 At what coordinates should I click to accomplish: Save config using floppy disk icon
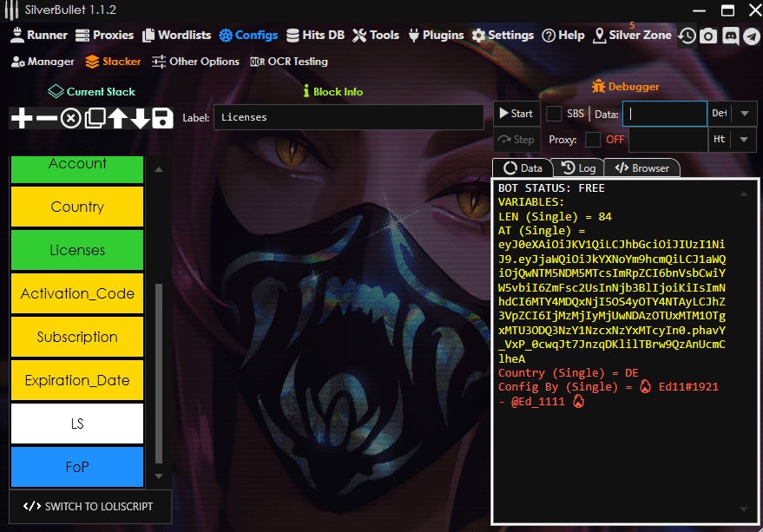(x=162, y=118)
